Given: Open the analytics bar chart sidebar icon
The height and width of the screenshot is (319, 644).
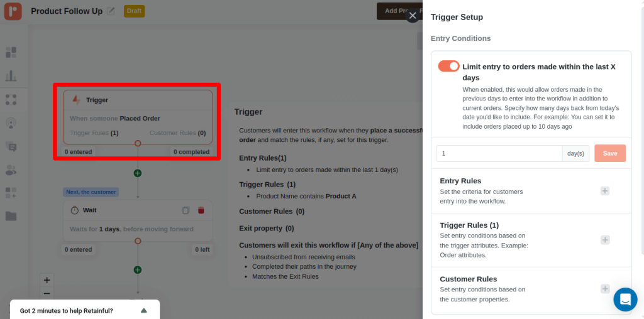Looking at the screenshot, I should click(11, 76).
